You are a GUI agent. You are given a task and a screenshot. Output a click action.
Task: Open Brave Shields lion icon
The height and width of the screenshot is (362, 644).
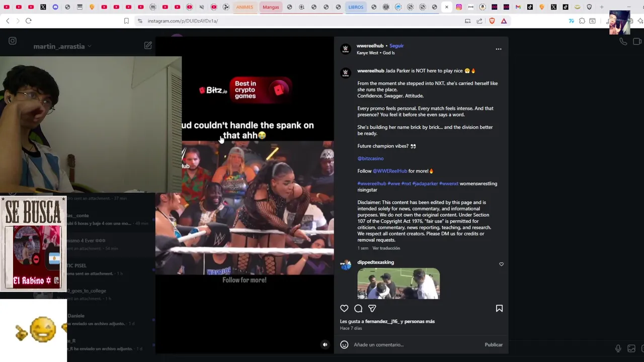[x=492, y=21]
